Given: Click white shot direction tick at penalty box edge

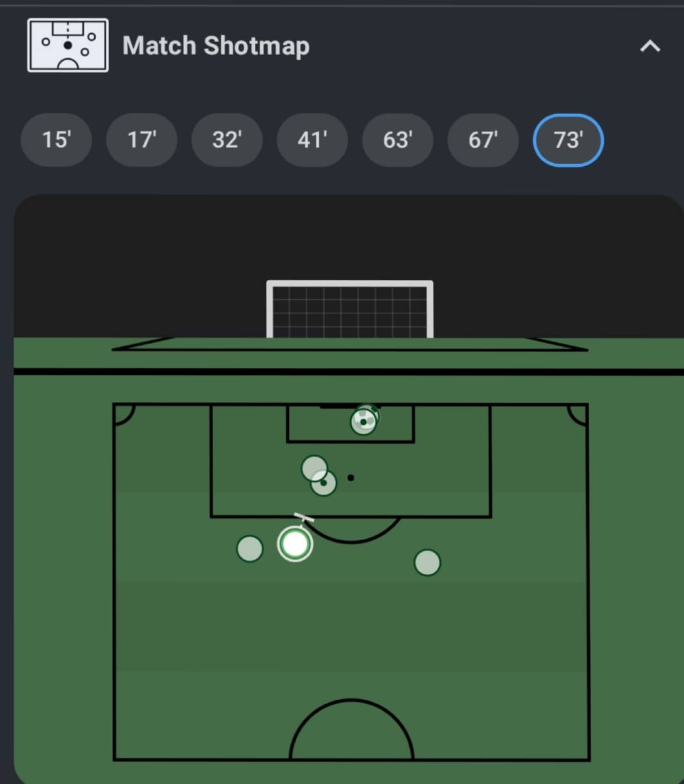Looking at the screenshot, I should click(x=304, y=518).
